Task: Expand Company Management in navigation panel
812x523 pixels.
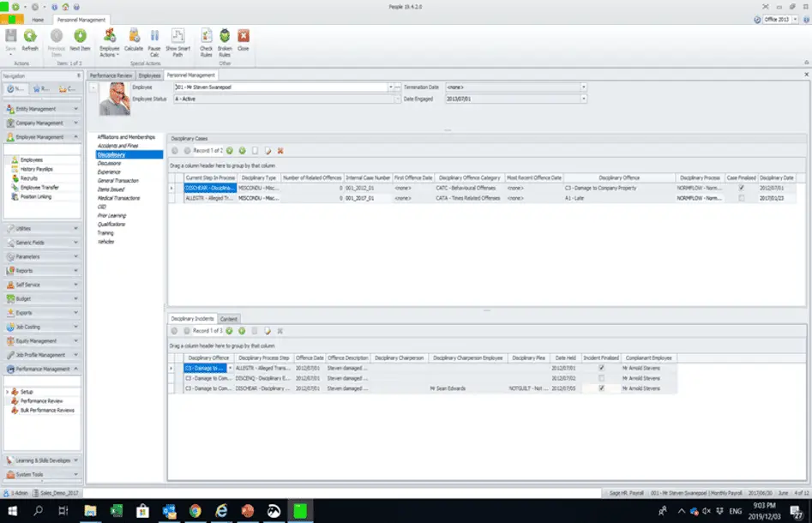Action: (x=43, y=123)
